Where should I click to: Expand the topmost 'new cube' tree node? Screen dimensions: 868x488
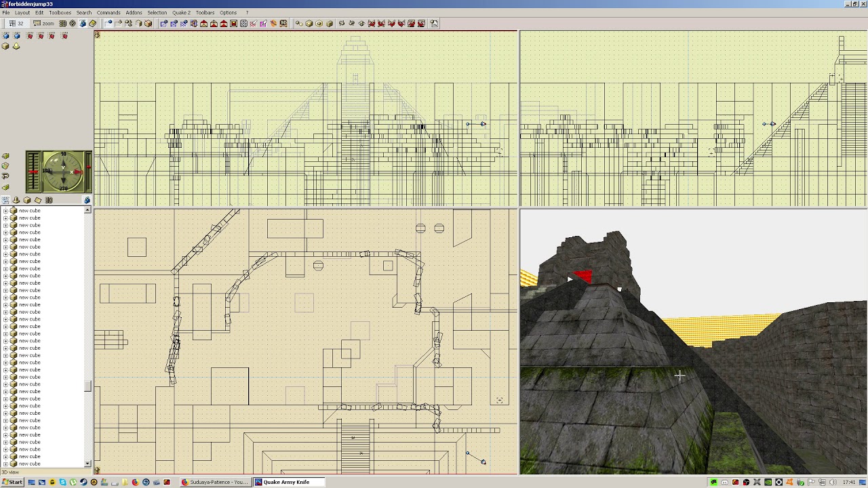pos(5,211)
